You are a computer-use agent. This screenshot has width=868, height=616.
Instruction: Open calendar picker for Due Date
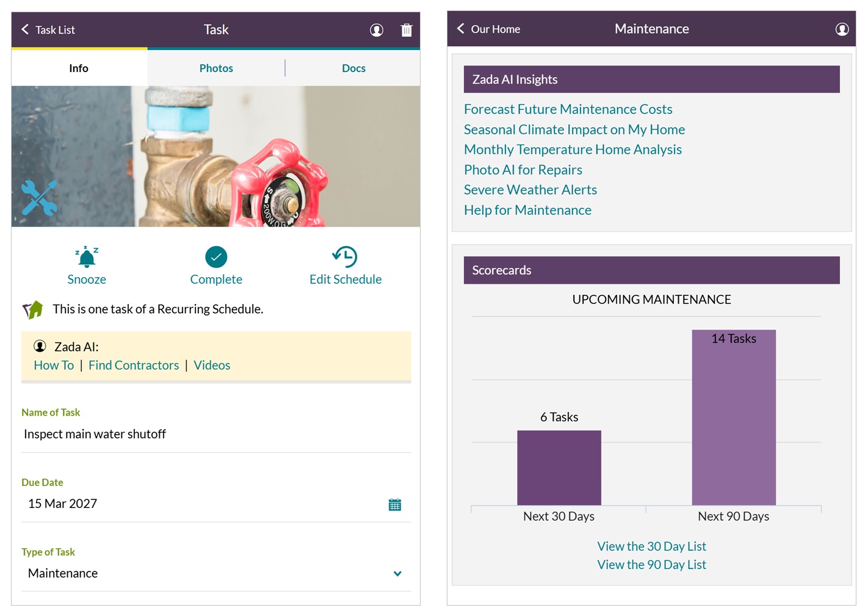[395, 505]
